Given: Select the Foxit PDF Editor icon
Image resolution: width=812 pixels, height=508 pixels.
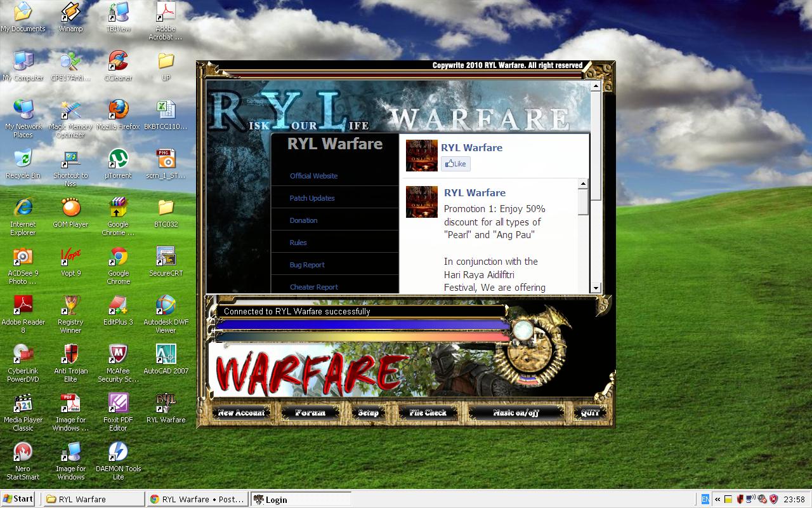Looking at the screenshot, I should [x=118, y=412].
